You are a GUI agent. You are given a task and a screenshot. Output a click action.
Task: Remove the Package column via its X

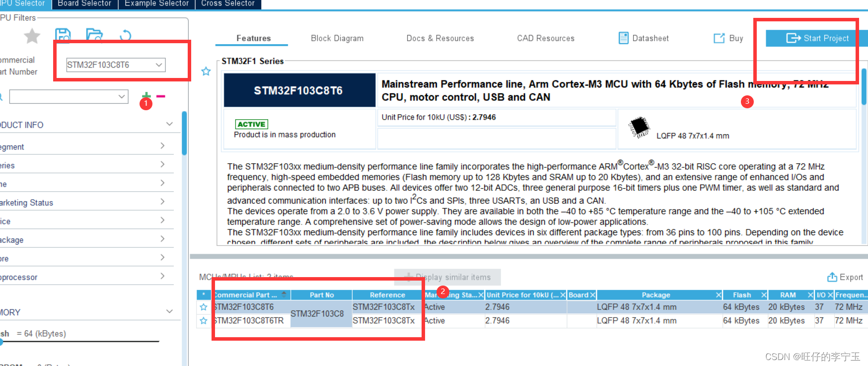tap(719, 295)
